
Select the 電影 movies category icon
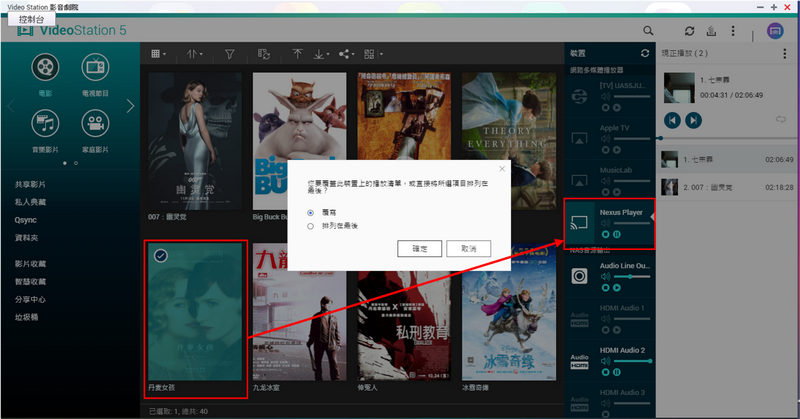pyautogui.click(x=45, y=67)
